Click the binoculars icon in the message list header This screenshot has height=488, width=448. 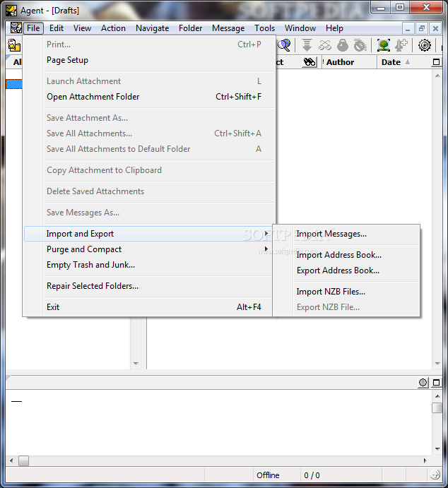point(310,62)
